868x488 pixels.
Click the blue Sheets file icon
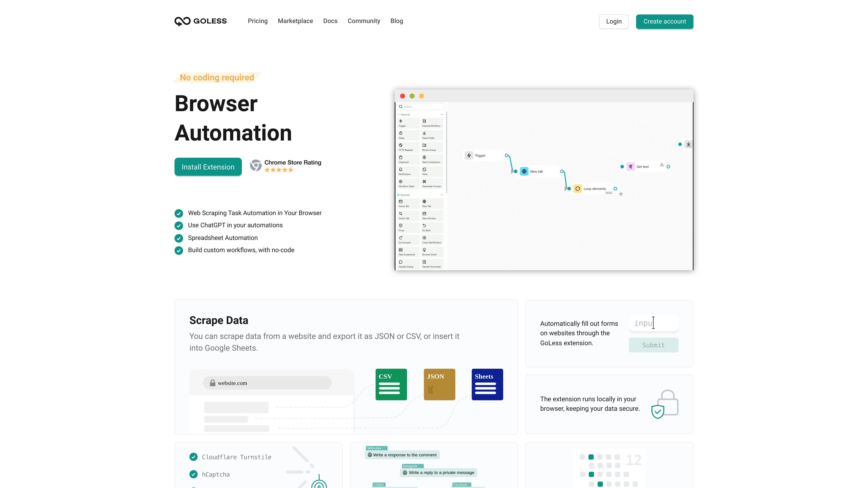[x=487, y=384]
